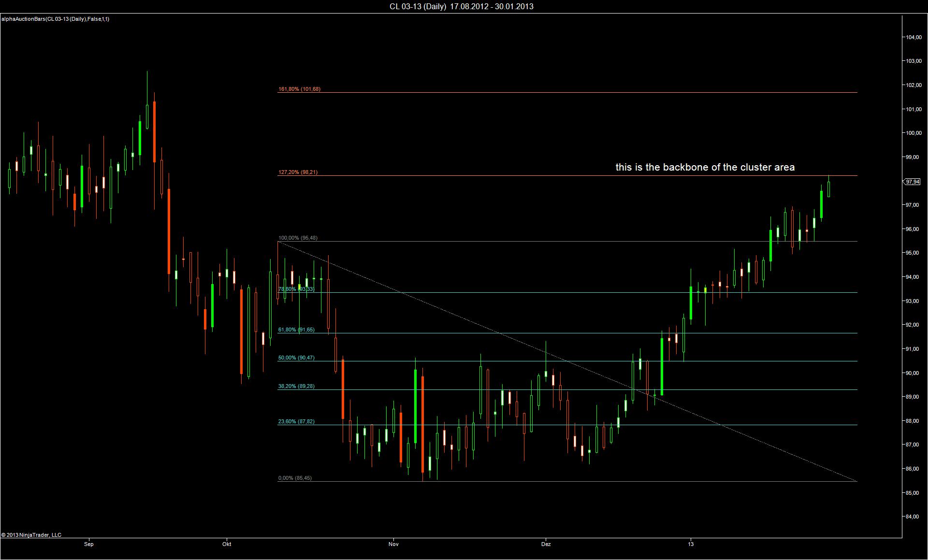Image resolution: width=928 pixels, height=560 pixels.
Task: Click the 91,00 price axis label
Action: tap(913, 349)
